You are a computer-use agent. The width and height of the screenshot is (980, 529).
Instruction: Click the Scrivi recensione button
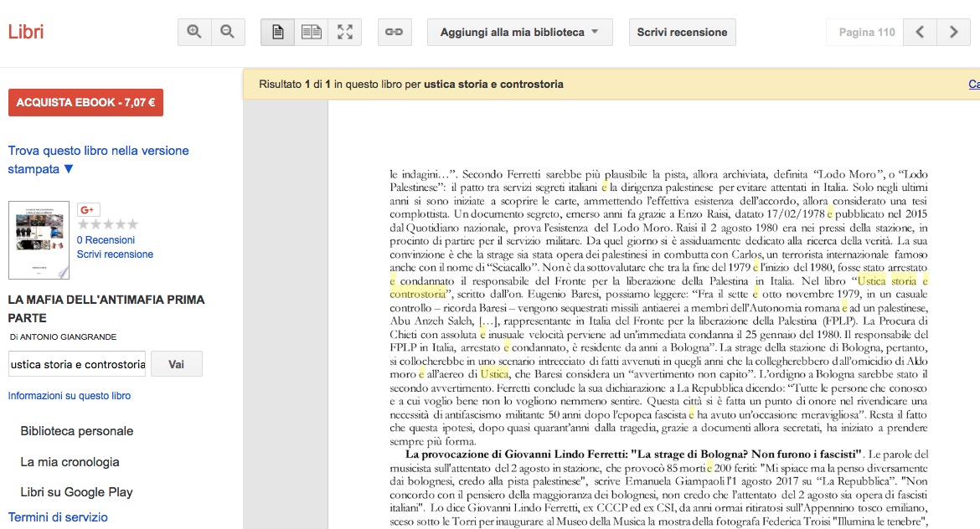pos(682,33)
